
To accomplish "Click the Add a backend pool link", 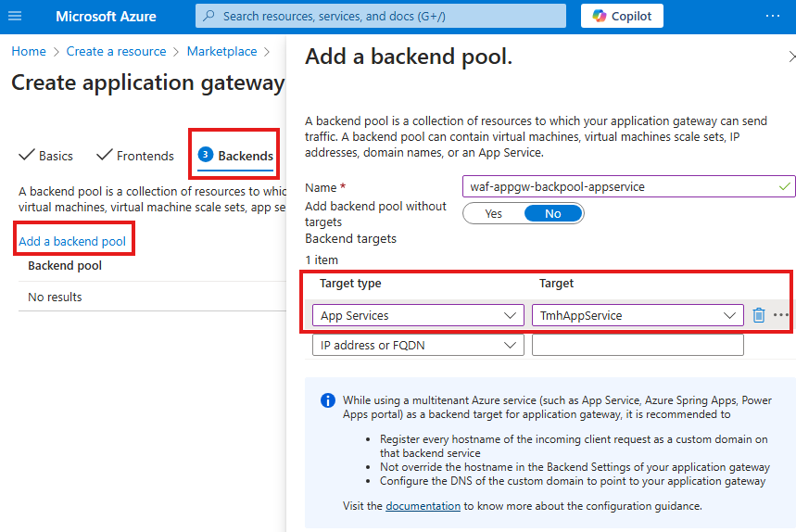I will tap(72, 241).
